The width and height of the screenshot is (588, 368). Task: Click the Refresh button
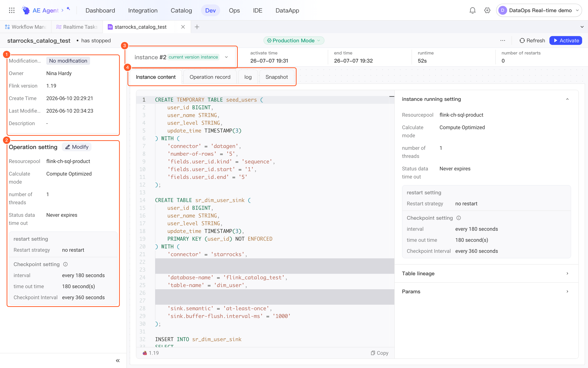pos(532,41)
